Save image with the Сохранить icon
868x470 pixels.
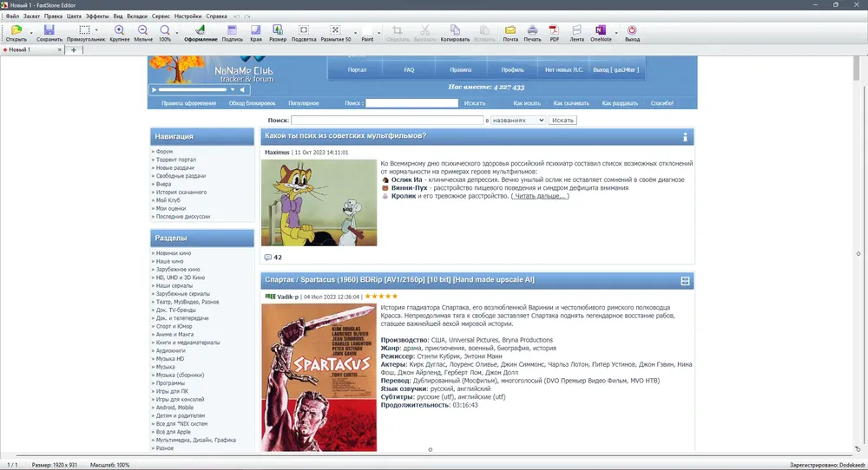pyautogui.click(x=49, y=33)
